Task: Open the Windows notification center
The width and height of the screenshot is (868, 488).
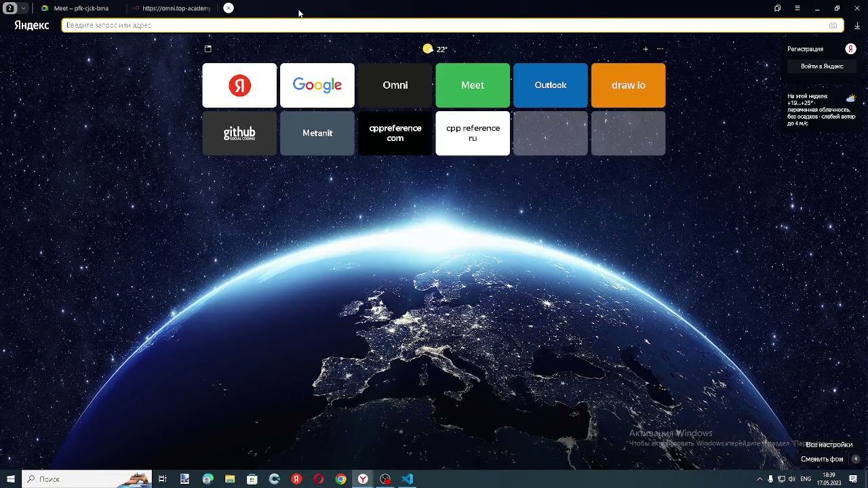Action: pos(853,479)
